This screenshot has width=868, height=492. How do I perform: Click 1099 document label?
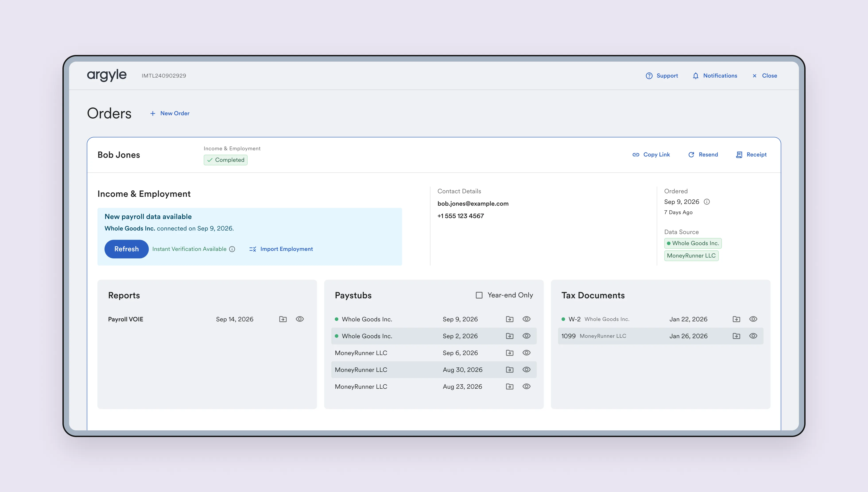coord(569,336)
